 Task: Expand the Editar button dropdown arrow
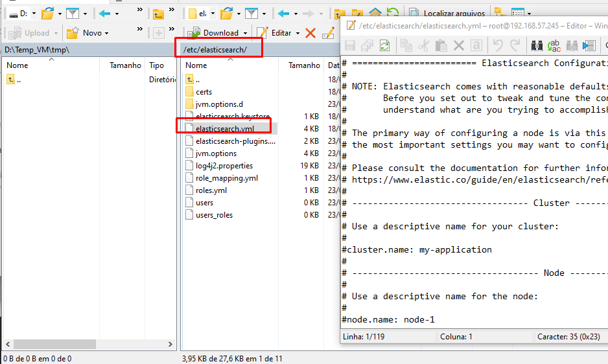[x=298, y=33]
